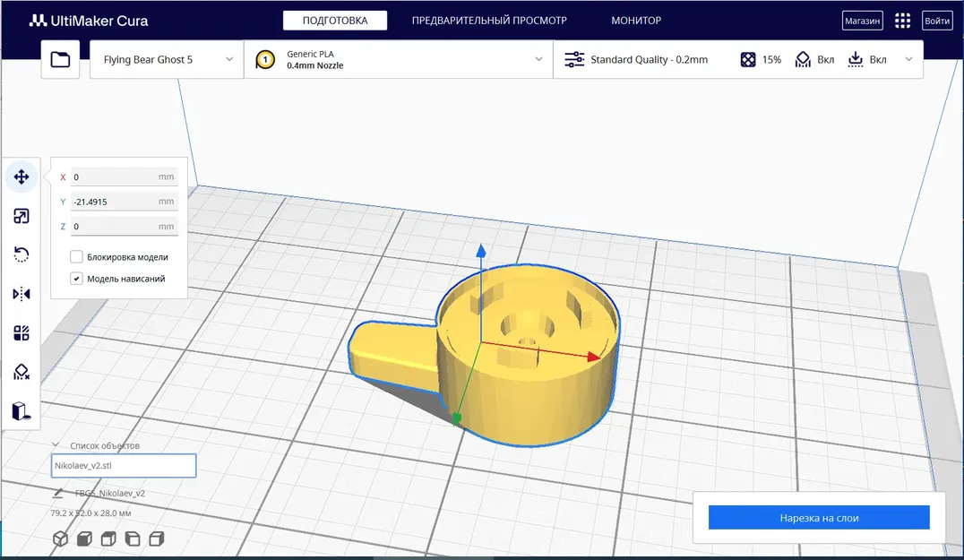Switch to the 3D isometric view cube
964x560 pixels.
tap(60, 538)
